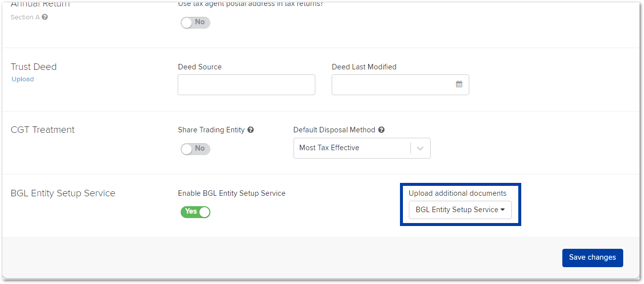Click the Save changes button

pyautogui.click(x=593, y=258)
